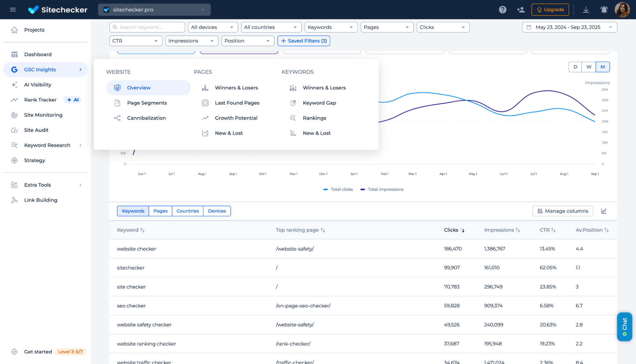Open the /website-safety/ page for website checker
This screenshot has width=636, height=364.
click(295, 249)
